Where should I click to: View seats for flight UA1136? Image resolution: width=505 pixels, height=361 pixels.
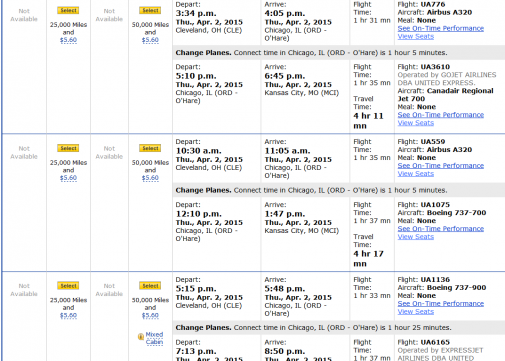click(416, 312)
